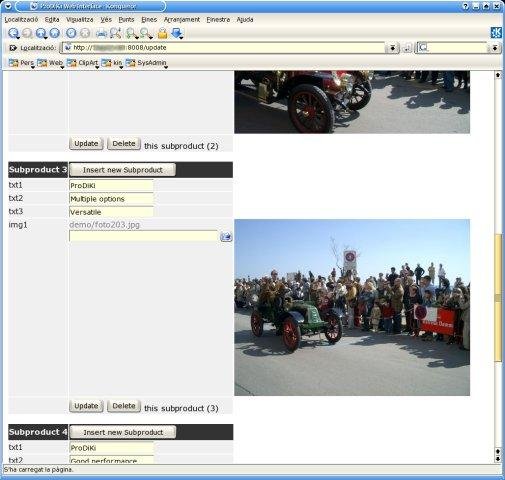
Task: Expand the URL history dropdown arrow
Action: 393,48
